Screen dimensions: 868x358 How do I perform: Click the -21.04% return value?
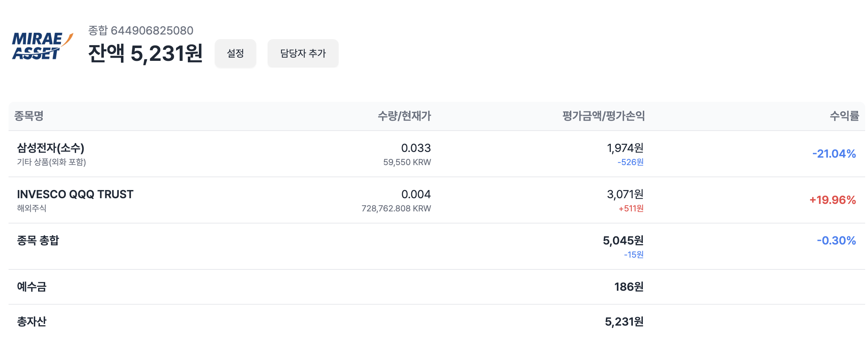click(x=834, y=154)
